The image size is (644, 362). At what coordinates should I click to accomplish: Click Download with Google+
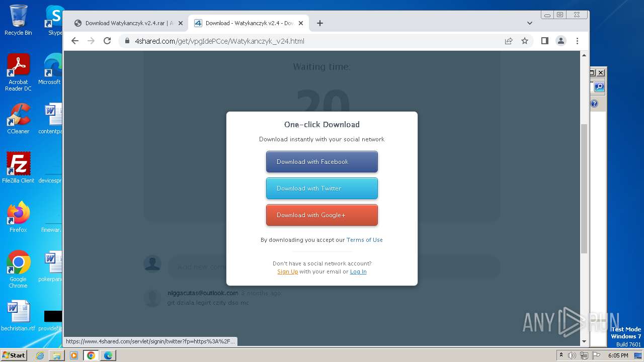click(322, 215)
